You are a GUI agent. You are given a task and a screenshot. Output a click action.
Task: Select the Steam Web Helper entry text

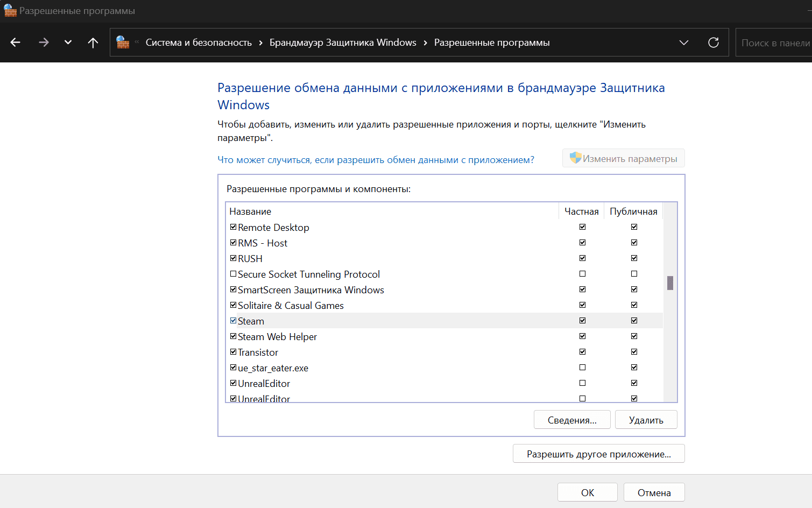(x=277, y=337)
